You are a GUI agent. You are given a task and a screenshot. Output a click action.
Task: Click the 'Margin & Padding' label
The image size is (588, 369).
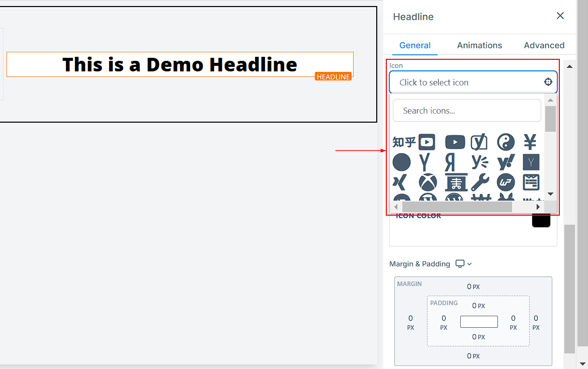[x=419, y=264]
